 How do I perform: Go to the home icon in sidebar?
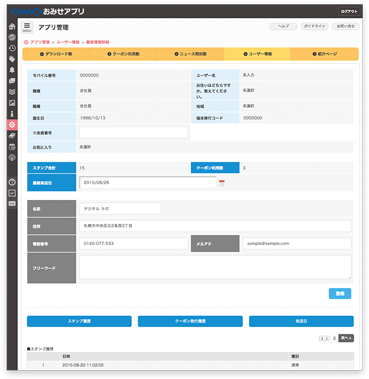pos(12,26)
